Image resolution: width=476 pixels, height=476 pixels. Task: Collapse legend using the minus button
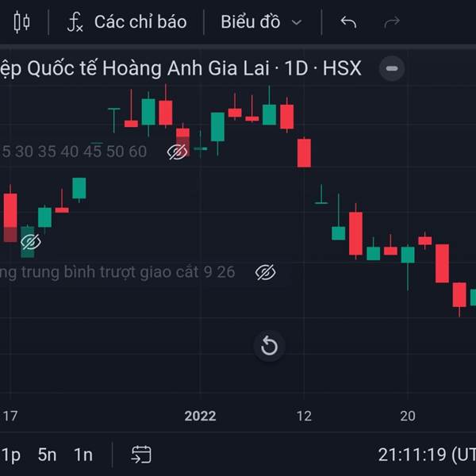[x=391, y=69]
